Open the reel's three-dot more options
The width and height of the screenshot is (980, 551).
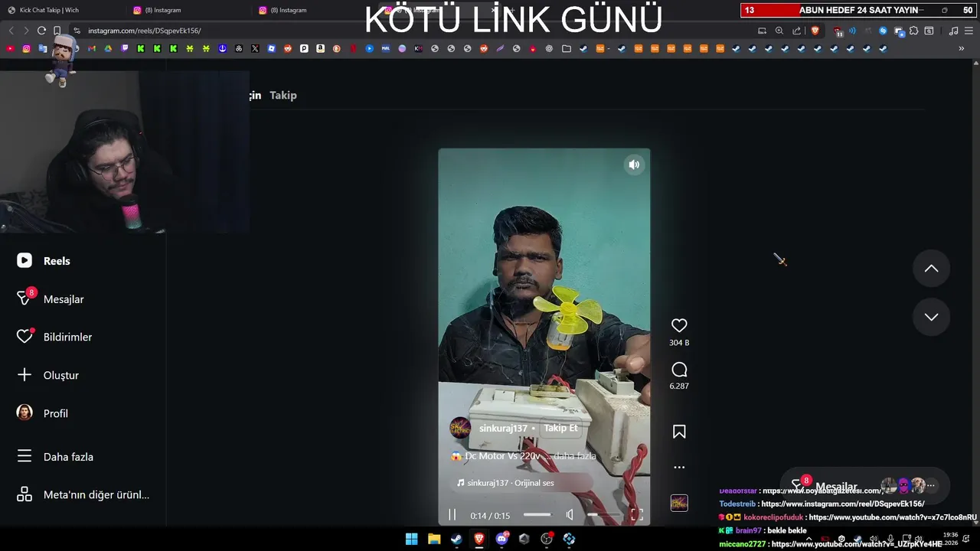click(x=679, y=467)
